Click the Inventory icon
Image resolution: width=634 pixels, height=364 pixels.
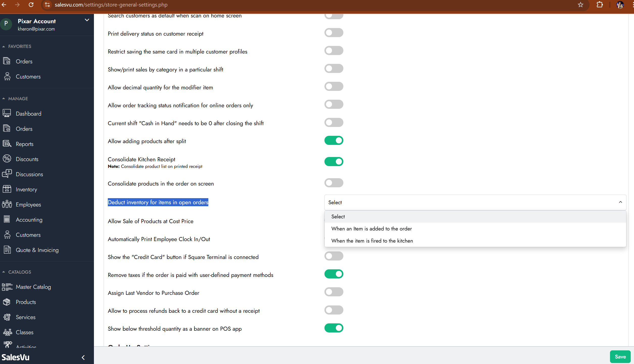click(x=7, y=189)
